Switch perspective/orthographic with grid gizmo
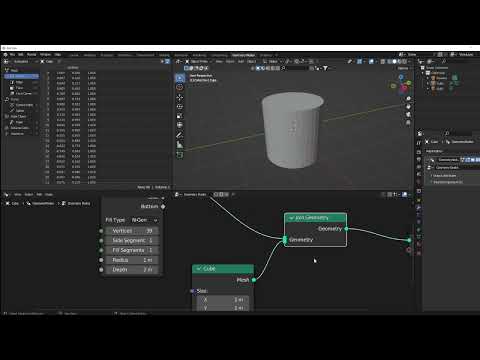The width and height of the screenshot is (480, 360). (x=408, y=123)
